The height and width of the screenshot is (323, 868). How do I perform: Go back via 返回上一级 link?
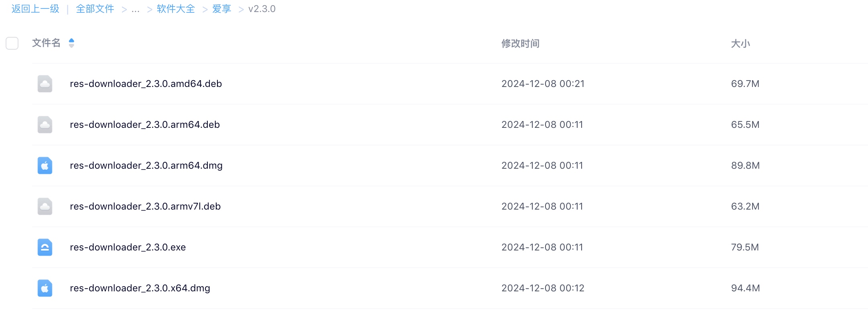35,9
